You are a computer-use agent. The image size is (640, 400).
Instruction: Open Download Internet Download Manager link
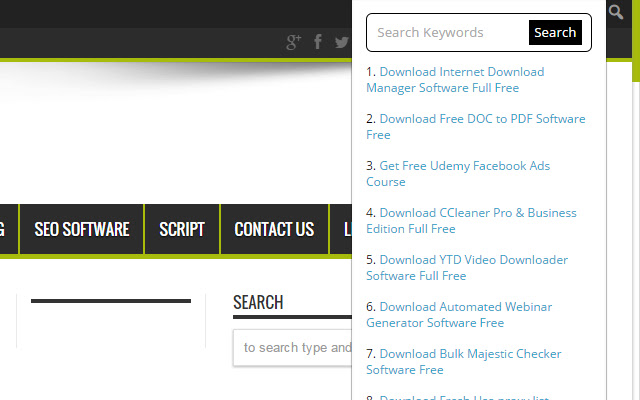[455, 80]
